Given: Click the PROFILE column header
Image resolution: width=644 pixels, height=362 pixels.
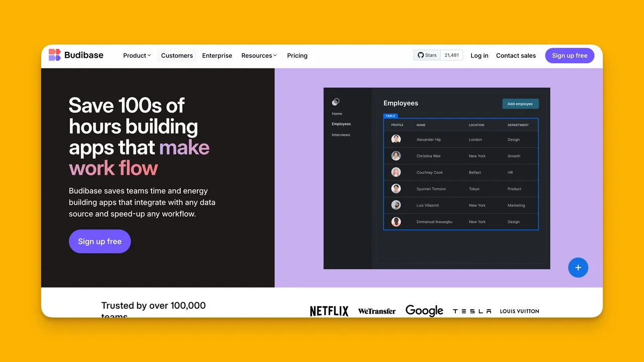Looking at the screenshot, I should pyautogui.click(x=397, y=125).
